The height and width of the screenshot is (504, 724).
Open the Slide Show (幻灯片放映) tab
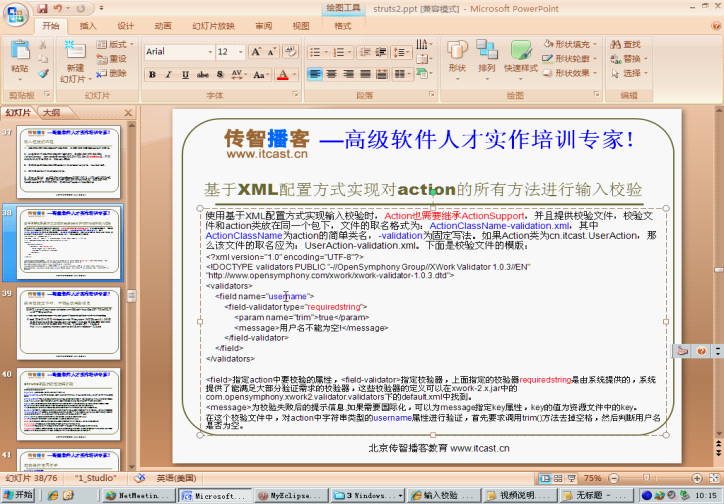[213, 26]
